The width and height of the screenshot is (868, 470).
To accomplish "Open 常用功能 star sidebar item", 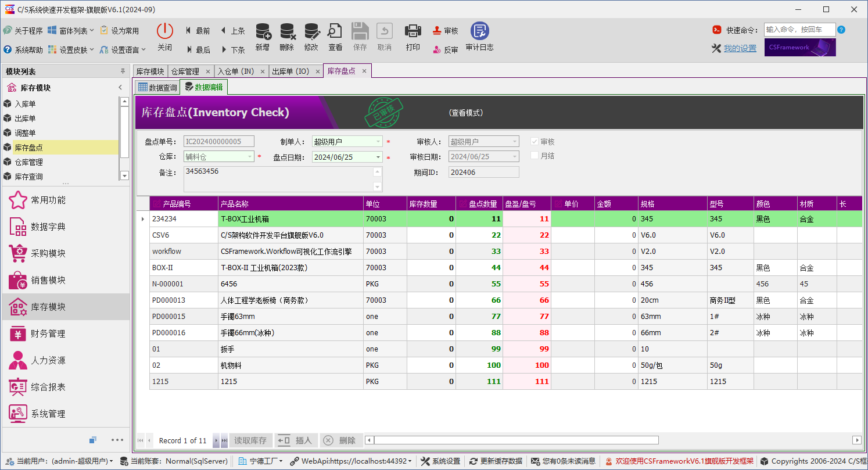I will [x=66, y=200].
